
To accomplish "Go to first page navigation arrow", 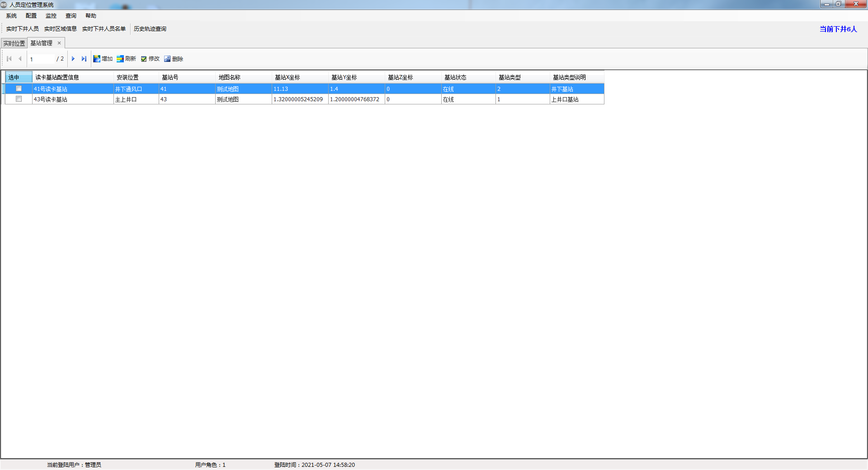I will pyautogui.click(x=9, y=59).
